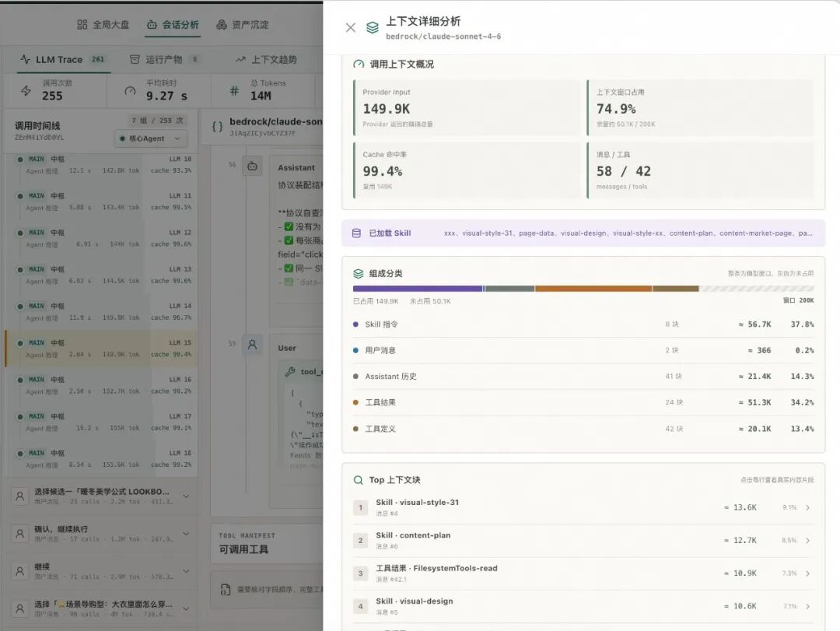
Task: Expand the 确认，继续执行 message group
Action: coord(186,534)
